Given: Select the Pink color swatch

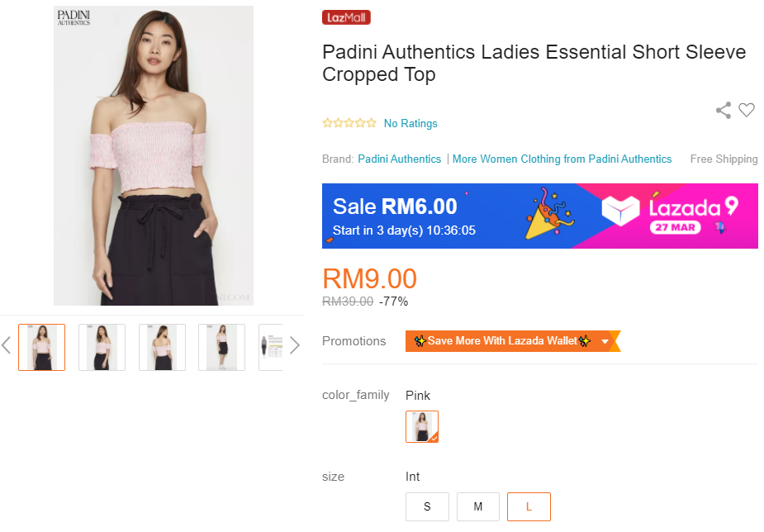Looking at the screenshot, I should pos(422,426).
